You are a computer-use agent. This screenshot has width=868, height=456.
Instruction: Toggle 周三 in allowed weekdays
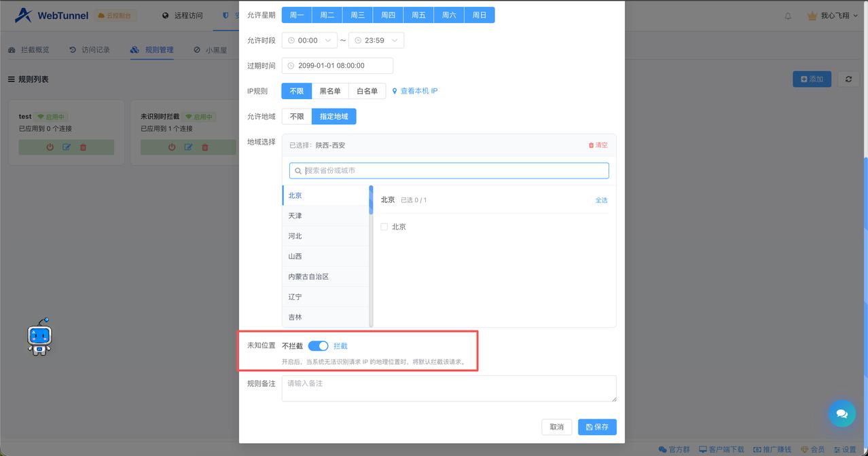coord(358,15)
